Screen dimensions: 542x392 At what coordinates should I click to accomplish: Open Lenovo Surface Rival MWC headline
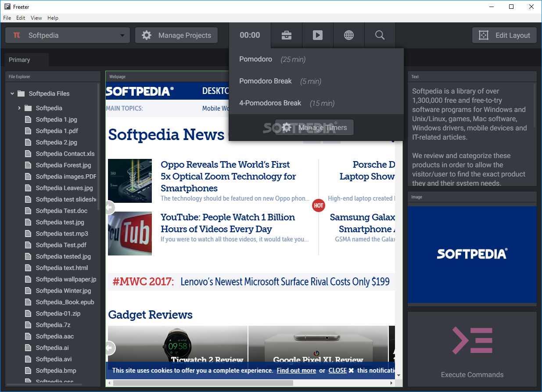coord(285,282)
